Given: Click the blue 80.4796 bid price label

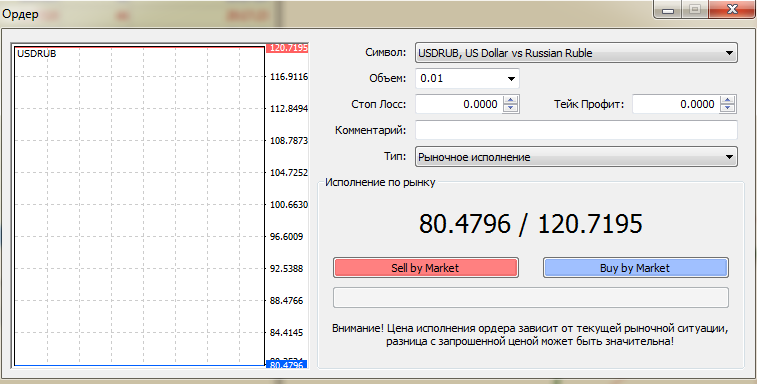Looking at the screenshot, I should 287,365.
